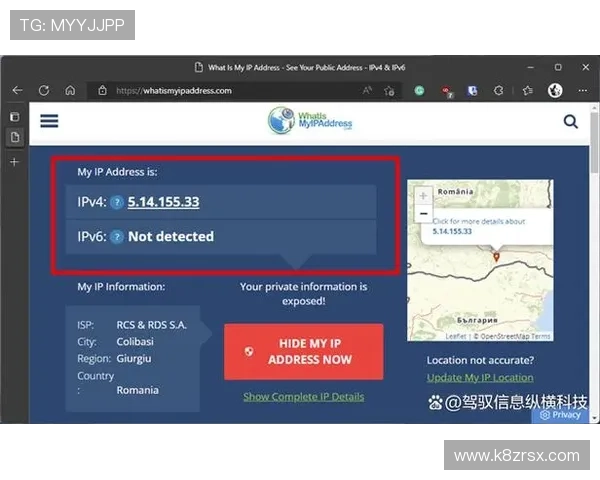600x480 pixels.
Task: Select the Region value 'Giurgiu'
Action: coord(134,359)
